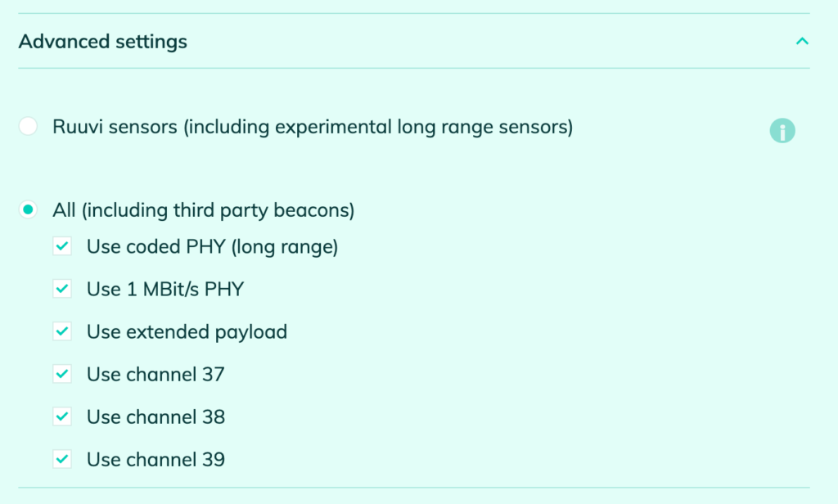
Task: Click the info icon beside Ruuvi sensors
Action: (x=782, y=131)
